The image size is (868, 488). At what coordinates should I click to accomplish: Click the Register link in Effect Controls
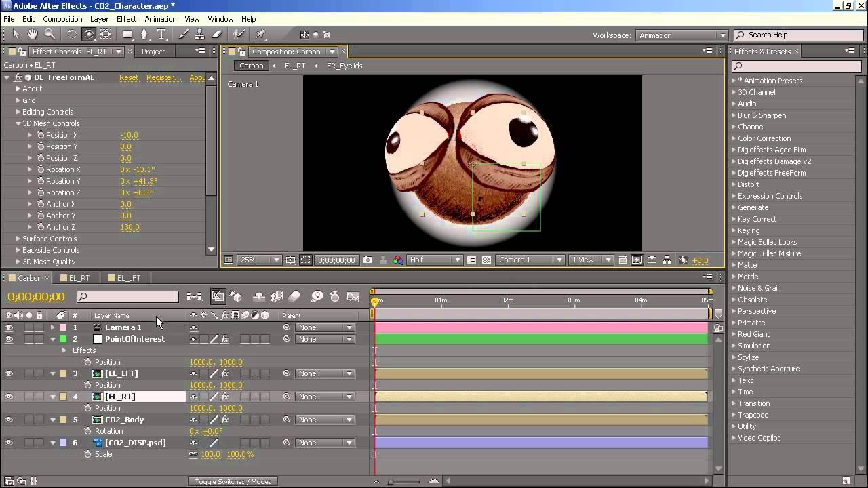(x=164, y=77)
